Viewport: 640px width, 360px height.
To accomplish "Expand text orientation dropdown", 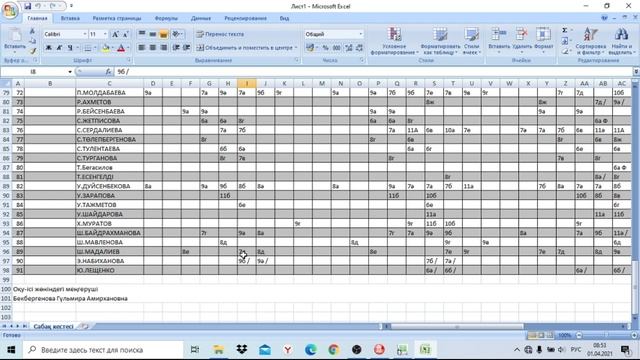I will click(x=182, y=34).
